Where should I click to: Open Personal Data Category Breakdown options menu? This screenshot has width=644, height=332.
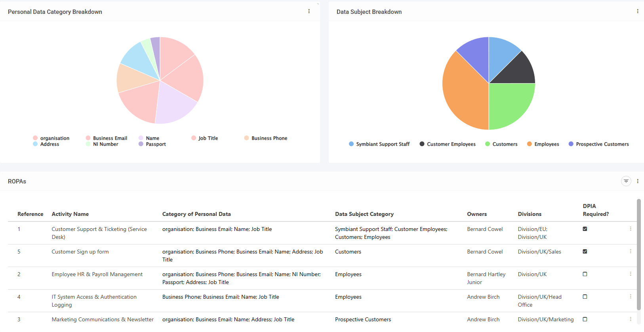click(x=309, y=11)
